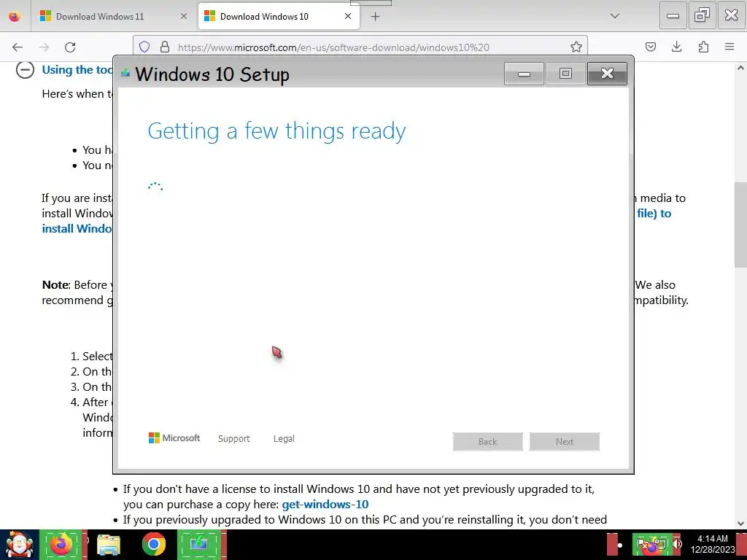Minimize the Windows 10 Setup dialog

click(x=524, y=74)
